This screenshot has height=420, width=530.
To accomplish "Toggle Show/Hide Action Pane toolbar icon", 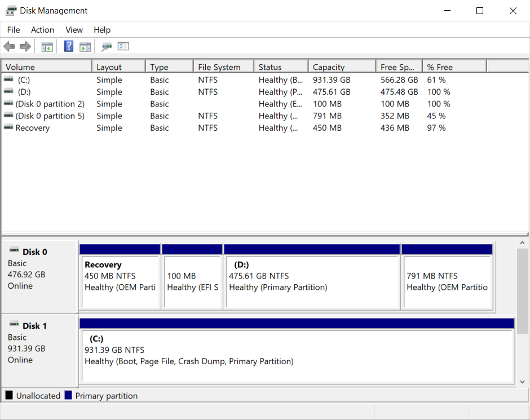I will pos(85,47).
